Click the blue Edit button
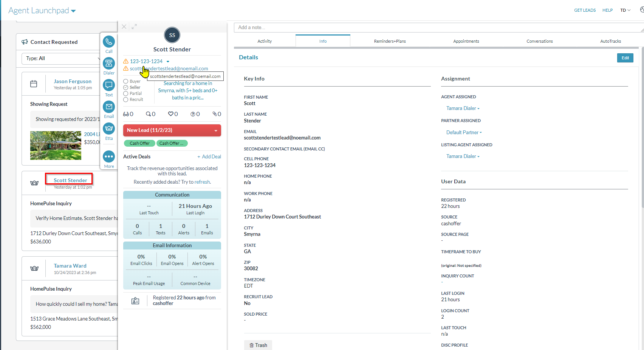 coord(625,58)
